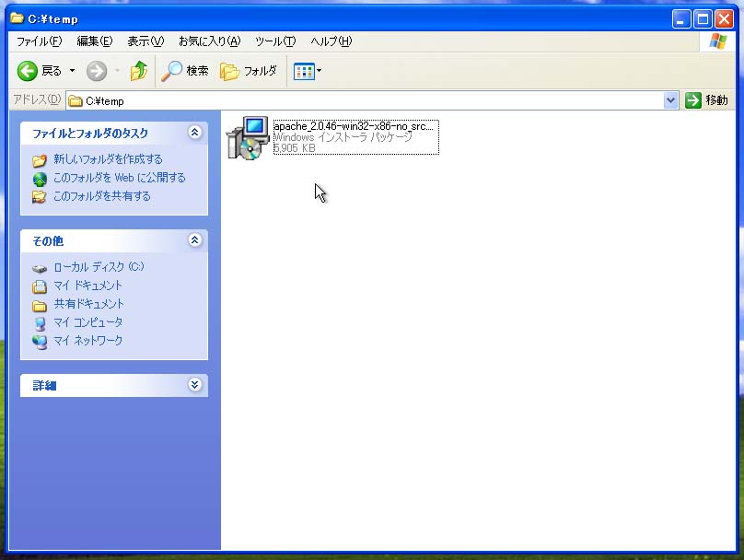Click the Back (戻る) arrow icon
744x560 pixels.
pyautogui.click(x=28, y=71)
